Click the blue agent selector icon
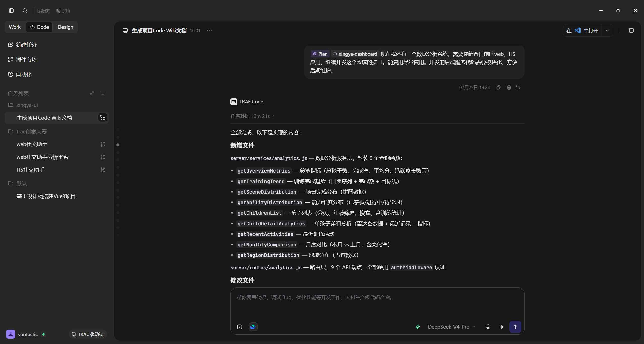The image size is (644, 344). pos(253,327)
